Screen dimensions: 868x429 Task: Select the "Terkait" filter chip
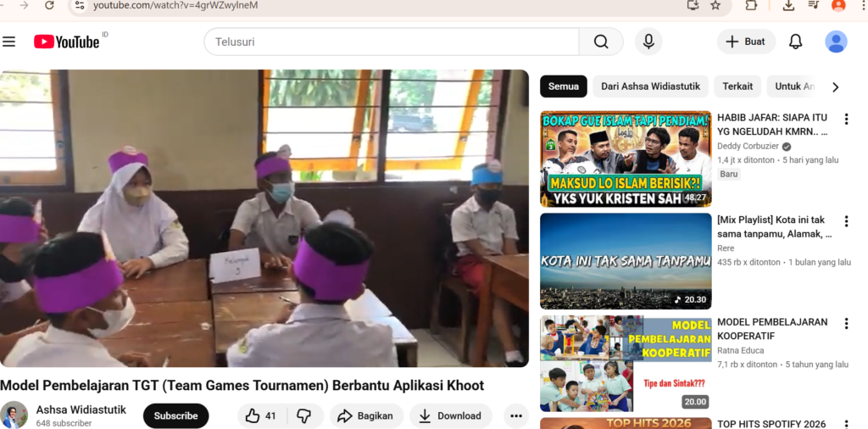tap(737, 86)
